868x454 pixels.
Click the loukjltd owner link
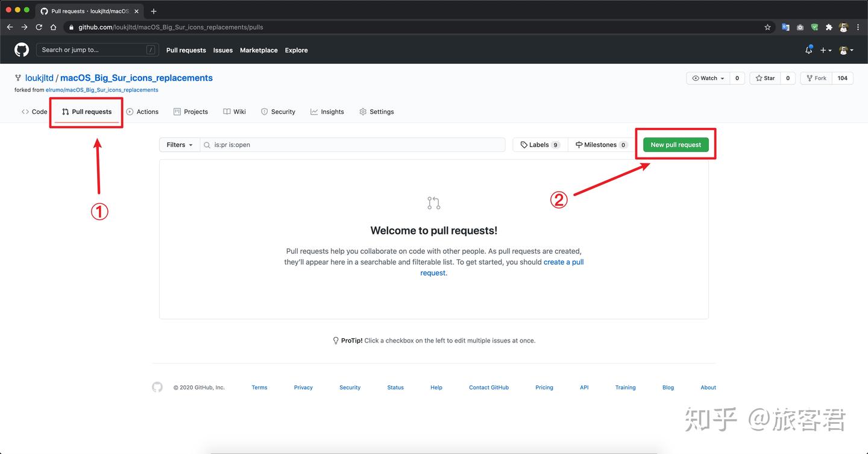pos(39,78)
